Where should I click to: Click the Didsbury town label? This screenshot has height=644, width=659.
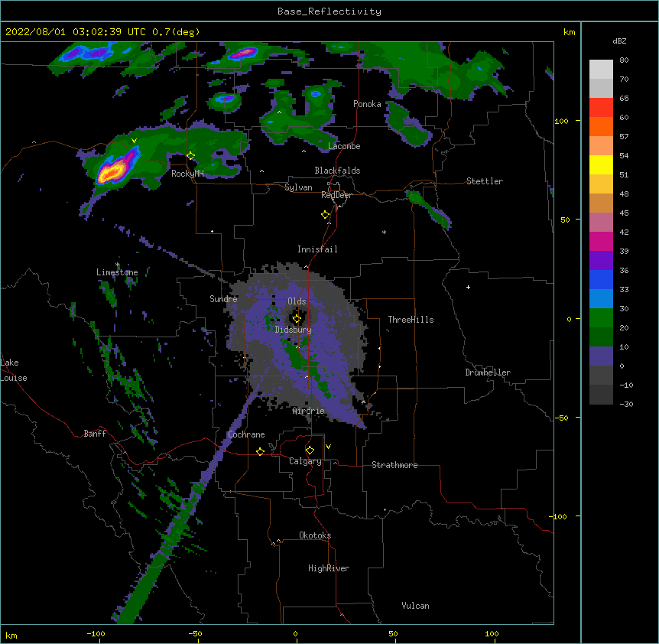[294, 330]
